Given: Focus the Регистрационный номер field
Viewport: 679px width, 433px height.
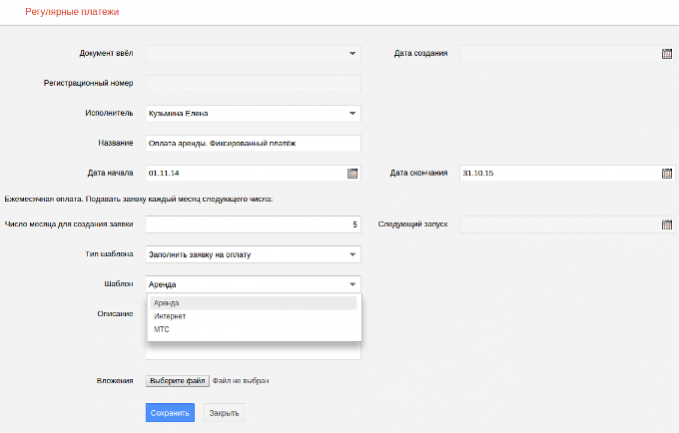Looking at the screenshot, I should tap(252, 83).
